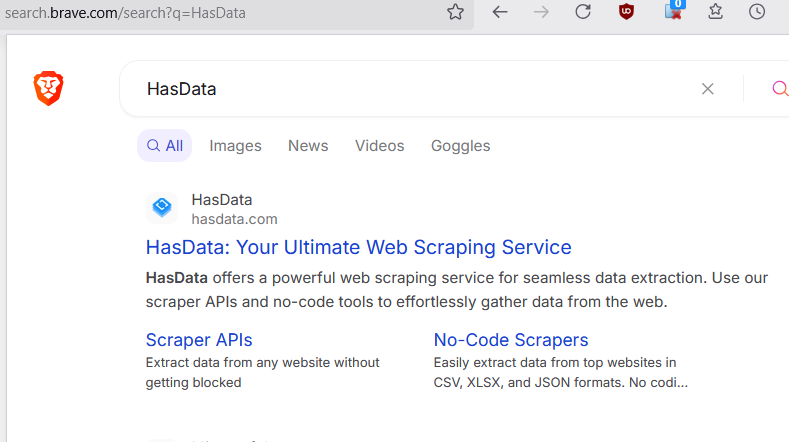Image resolution: width=789 pixels, height=442 pixels.
Task: Click the "Extract data from any website" description
Action: pos(262,373)
